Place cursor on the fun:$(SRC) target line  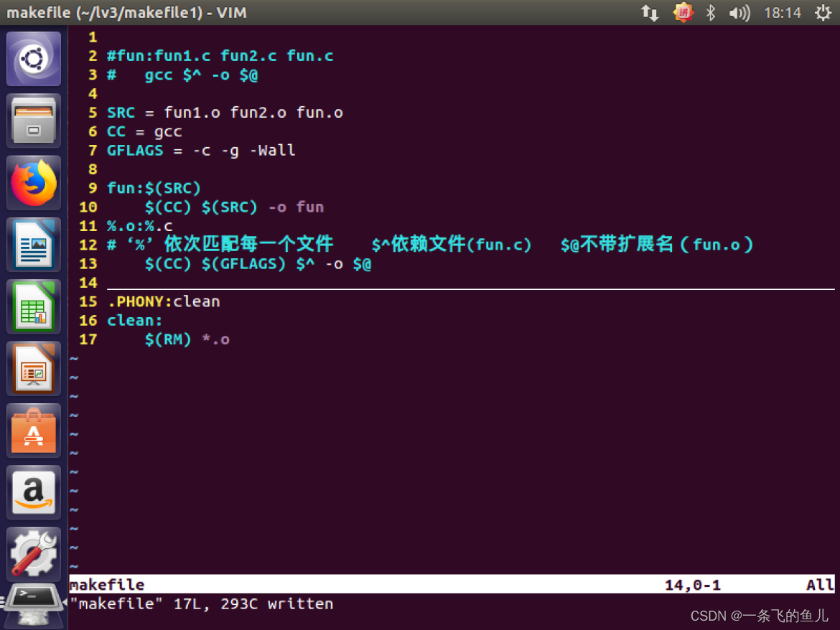click(x=153, y=187)
